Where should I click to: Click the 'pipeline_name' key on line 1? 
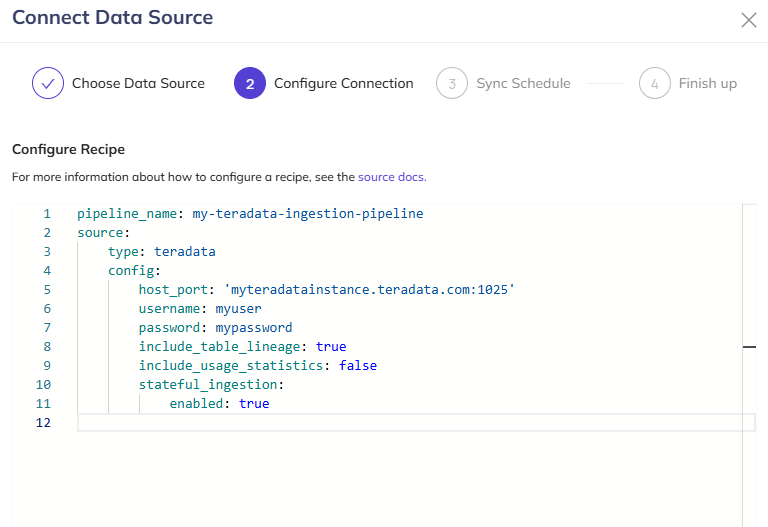(x=127, y=214)
